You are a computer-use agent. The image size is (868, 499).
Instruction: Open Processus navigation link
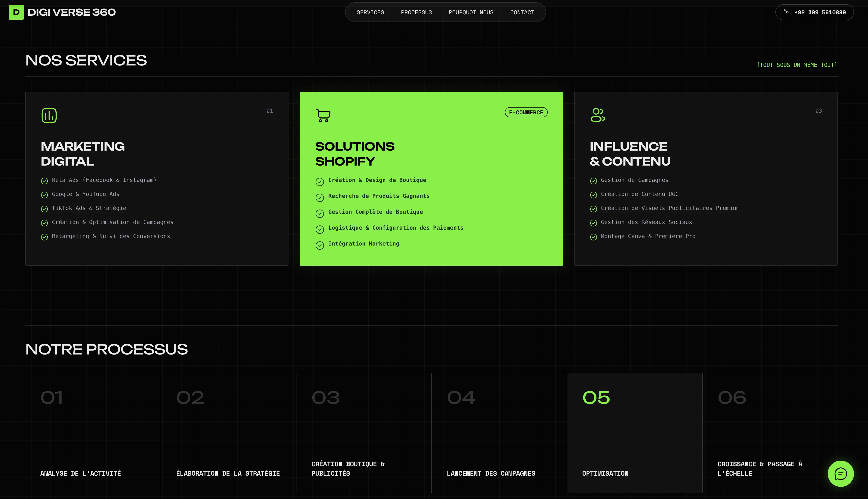pyautogui.click(x=416, y=12)
